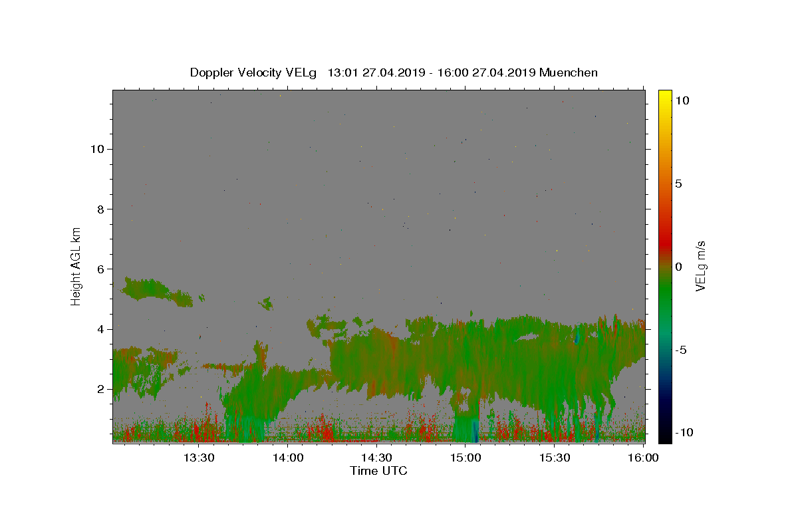
Task: Click the height axis label 4
Action: [100, 329]
